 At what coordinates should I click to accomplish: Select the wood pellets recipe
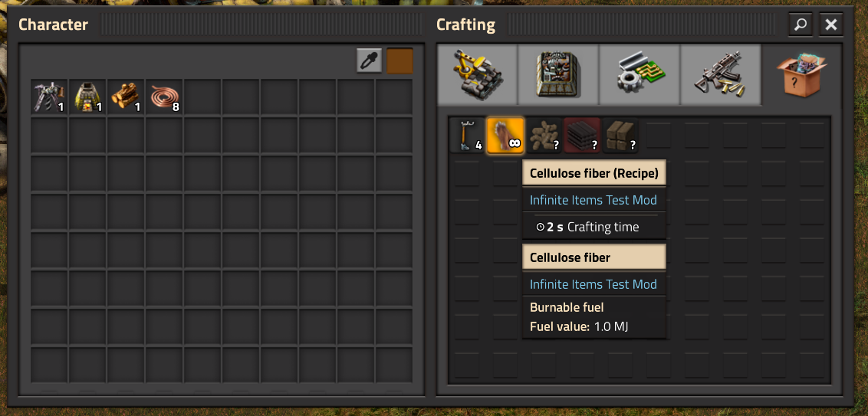point(544,135)
